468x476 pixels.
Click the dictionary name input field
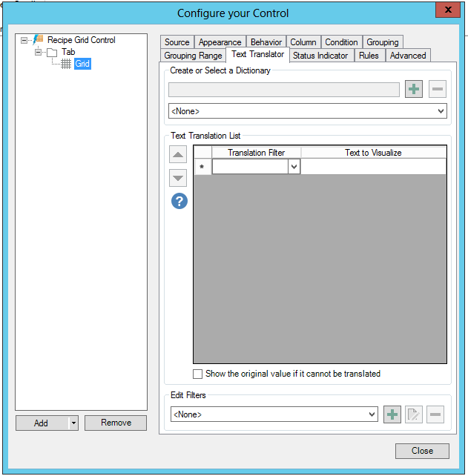click(284, 90)
